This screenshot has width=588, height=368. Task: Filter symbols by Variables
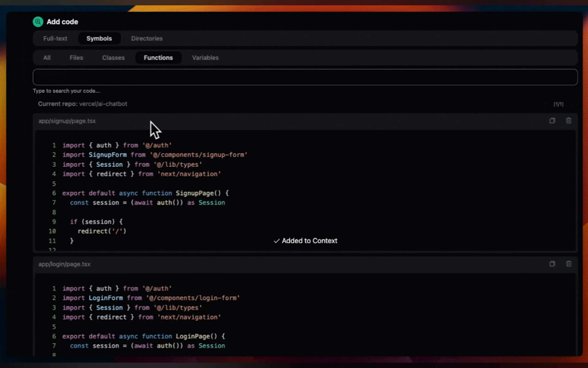click(205, 58)
